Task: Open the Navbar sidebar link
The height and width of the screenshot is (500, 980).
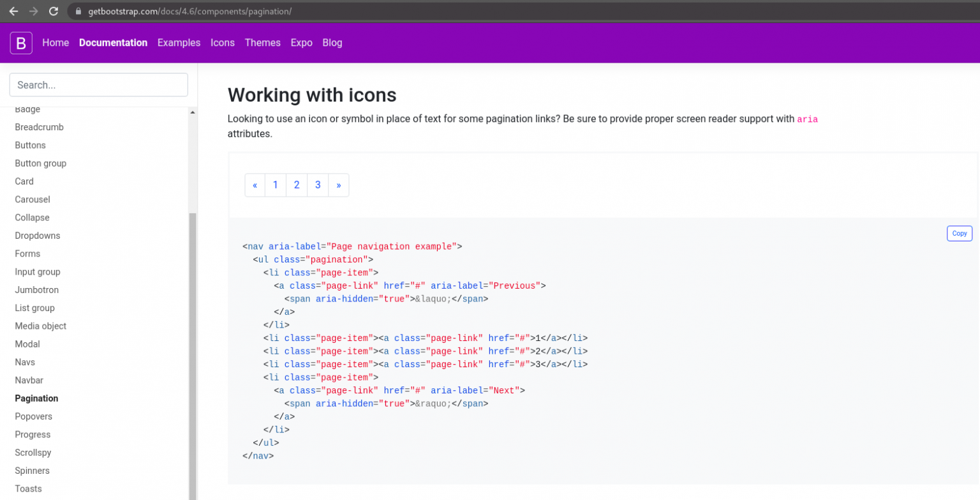Action: [29, 380]
